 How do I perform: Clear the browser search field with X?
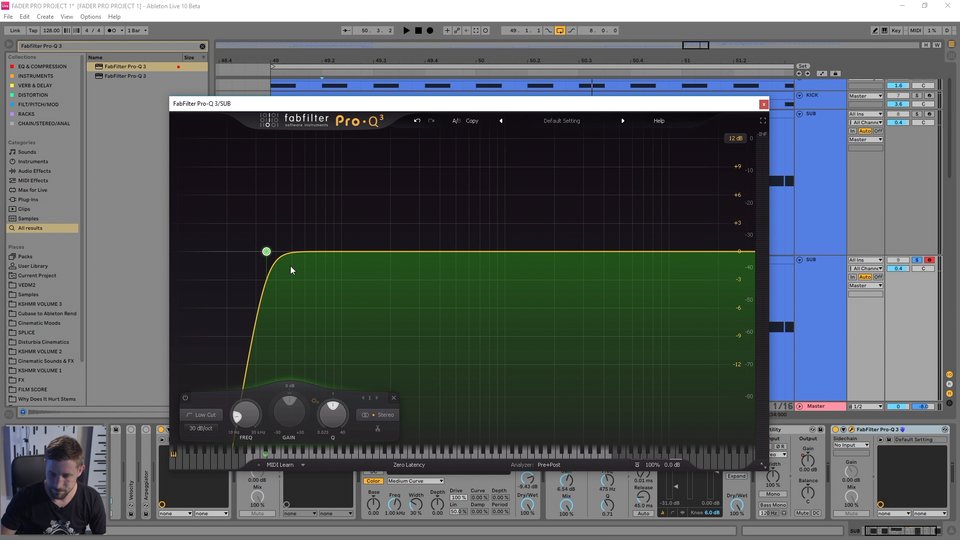coord(203,46)
